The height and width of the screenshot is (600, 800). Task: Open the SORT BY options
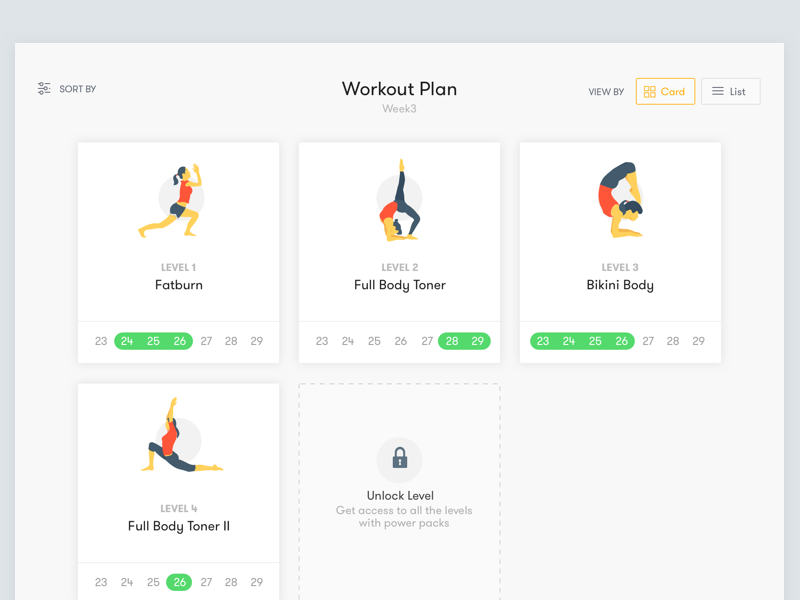click(x=67, y=89)
